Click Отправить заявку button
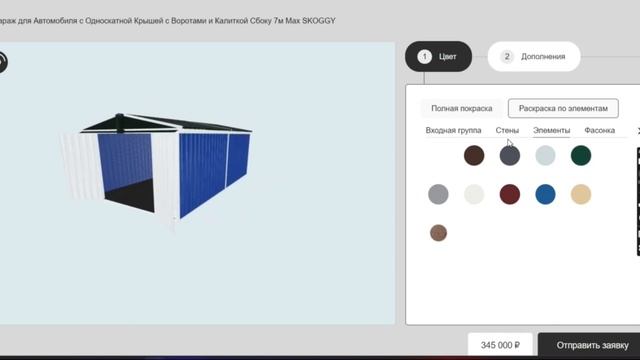This screenshot has width=640, height=360. click(589, 345)
